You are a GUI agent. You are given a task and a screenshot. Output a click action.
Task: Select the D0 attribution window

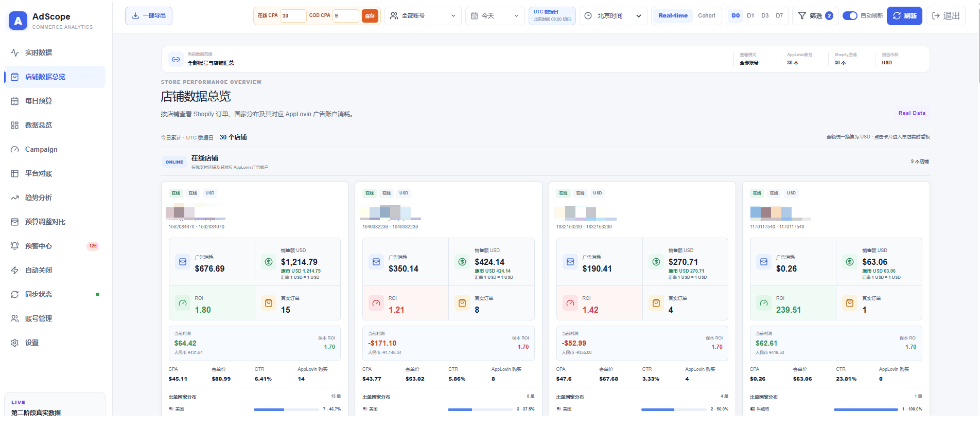[x=736, y=16]
